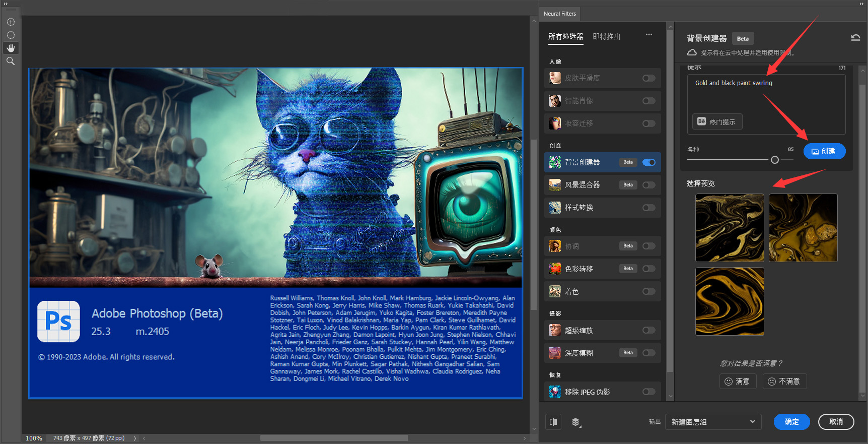Click the 超级缩放 filter icon
The width and height of the screenshot is (868, 444).
555,330
